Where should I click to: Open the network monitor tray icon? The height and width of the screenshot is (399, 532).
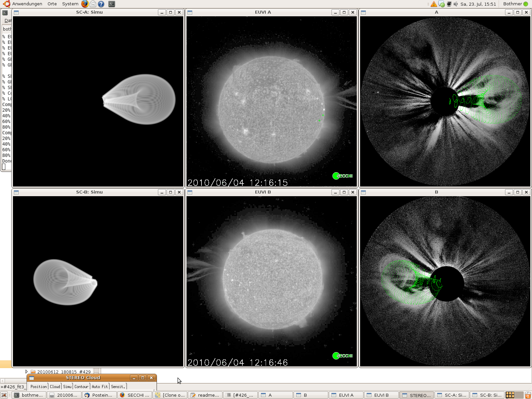point(449,4)
